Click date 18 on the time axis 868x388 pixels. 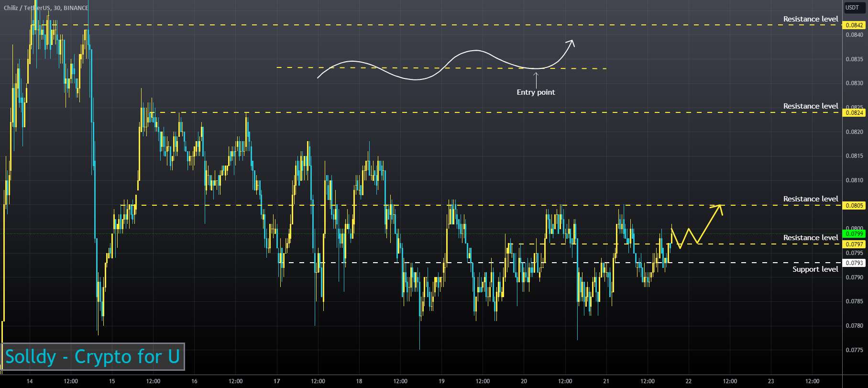coord(359,381)
